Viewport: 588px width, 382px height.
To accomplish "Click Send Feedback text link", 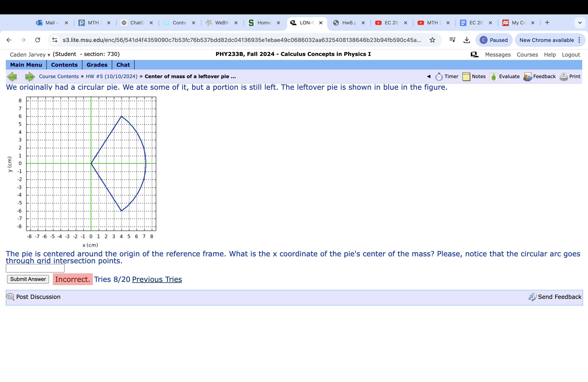I will (x=560, y=297).
